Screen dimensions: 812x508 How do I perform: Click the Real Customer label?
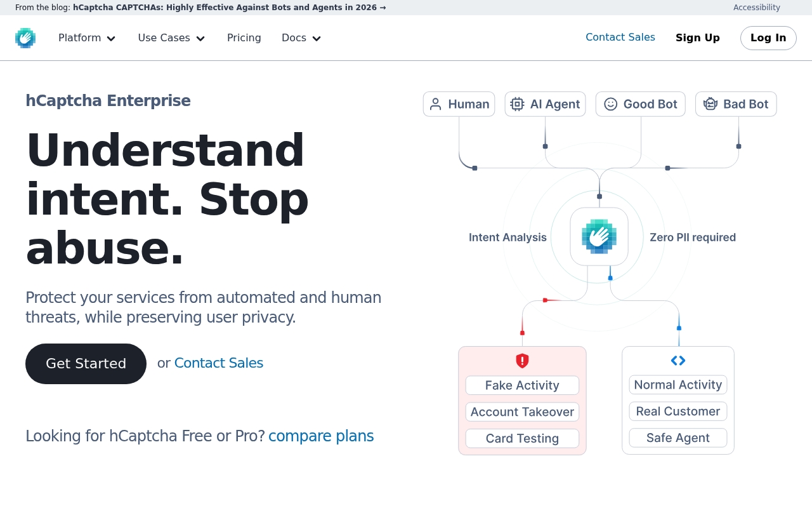(x=678, y=411)
